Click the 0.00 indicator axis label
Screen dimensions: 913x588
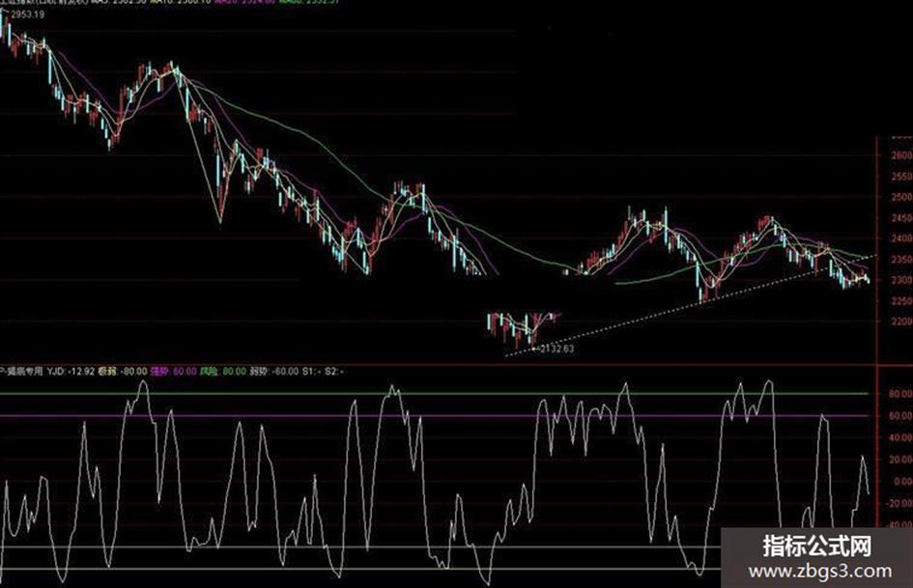[x=902, y=482]
